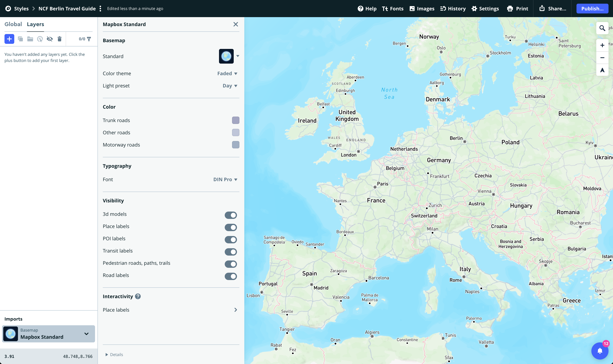Click the Paris city label on map
613x364 pixels.
(x=383, y=184)
